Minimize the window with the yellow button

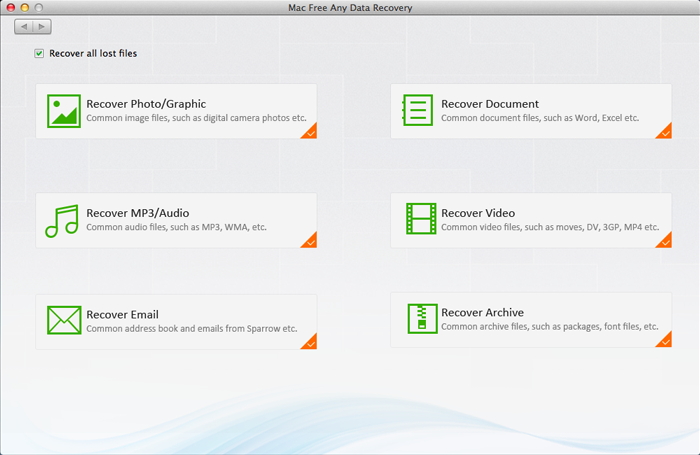pos(25,8)
